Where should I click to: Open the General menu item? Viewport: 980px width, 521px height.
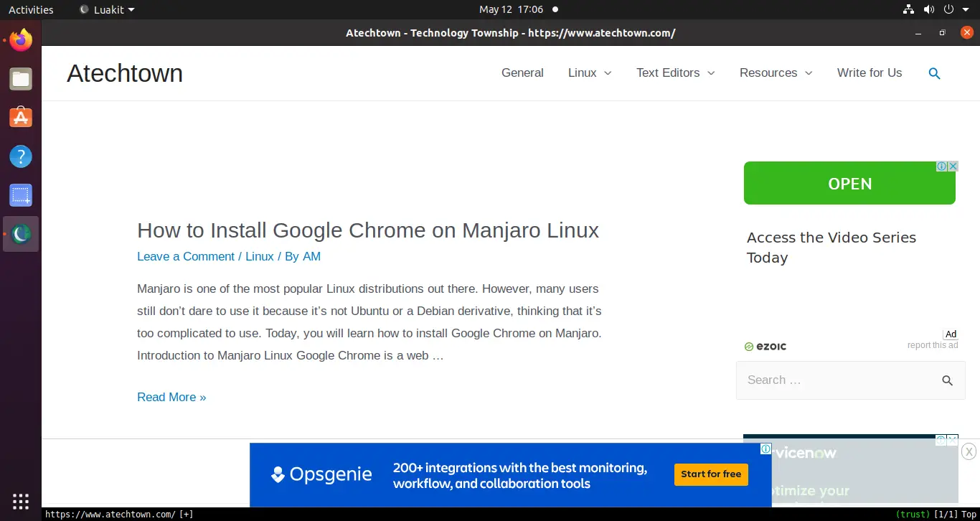(522, 73)
